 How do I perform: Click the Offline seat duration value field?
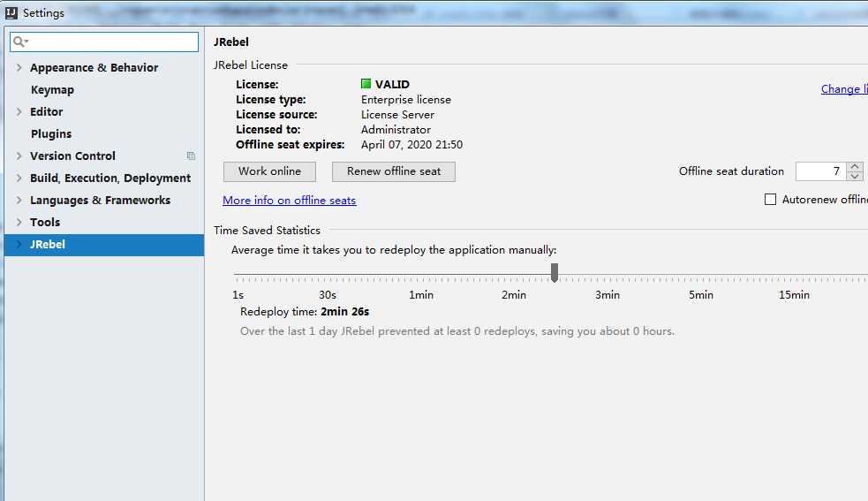[x=821, y=171]
